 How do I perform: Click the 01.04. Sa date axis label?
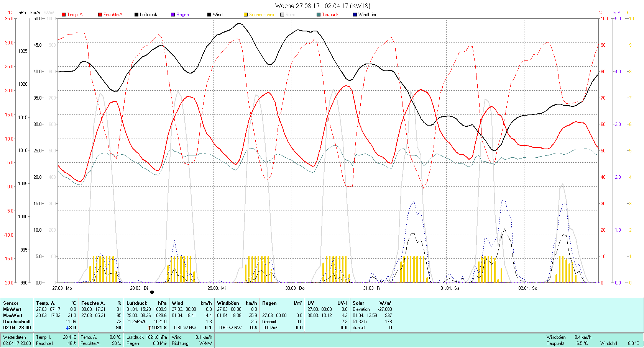450,288
